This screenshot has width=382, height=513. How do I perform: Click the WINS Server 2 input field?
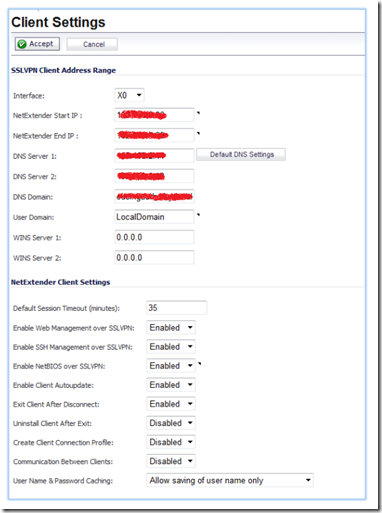pyautogui.click(x=154, y=258)
